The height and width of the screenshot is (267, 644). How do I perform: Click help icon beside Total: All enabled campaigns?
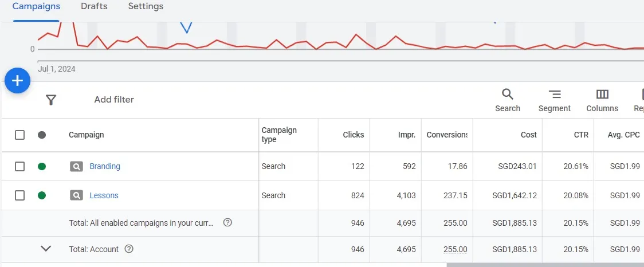pos(227,223)
